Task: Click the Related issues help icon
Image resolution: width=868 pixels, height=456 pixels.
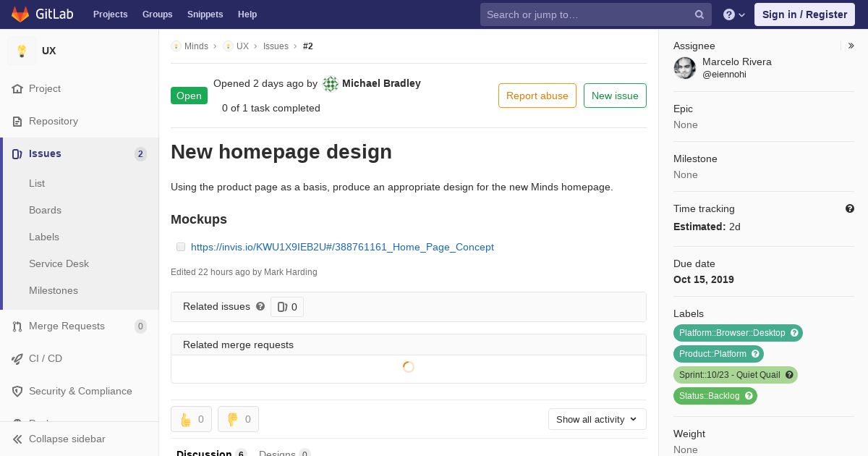Action: [260, 306]
